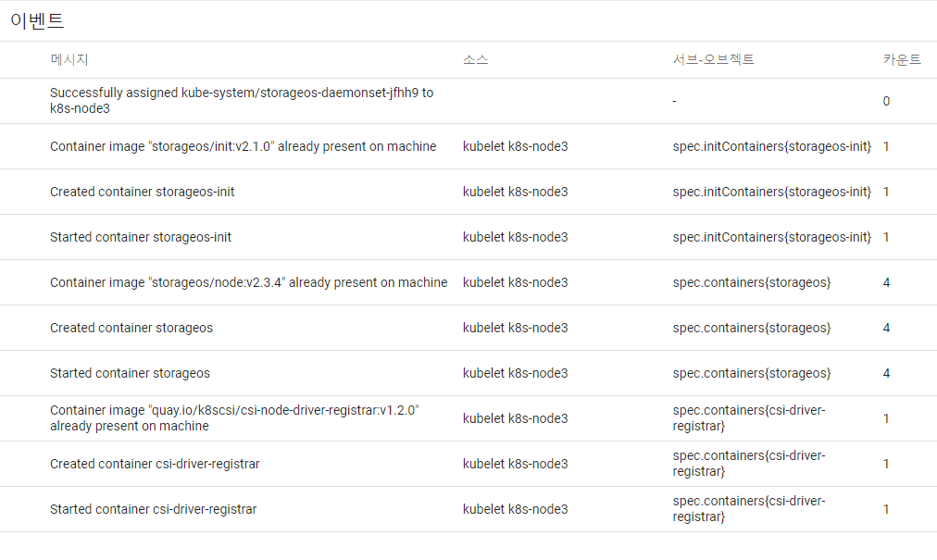937x560 pixels.
Task: Click "Created container storageos-init" message
Action: [142, 192]
